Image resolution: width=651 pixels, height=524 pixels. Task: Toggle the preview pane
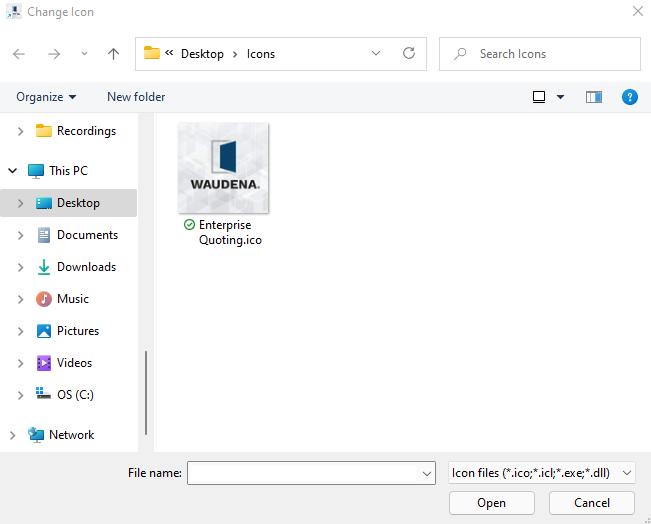pyautogui.click(x=594, y=97)
